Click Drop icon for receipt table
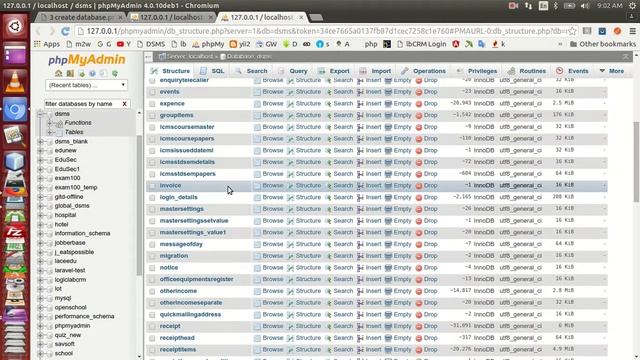 [x=418, y=327]
